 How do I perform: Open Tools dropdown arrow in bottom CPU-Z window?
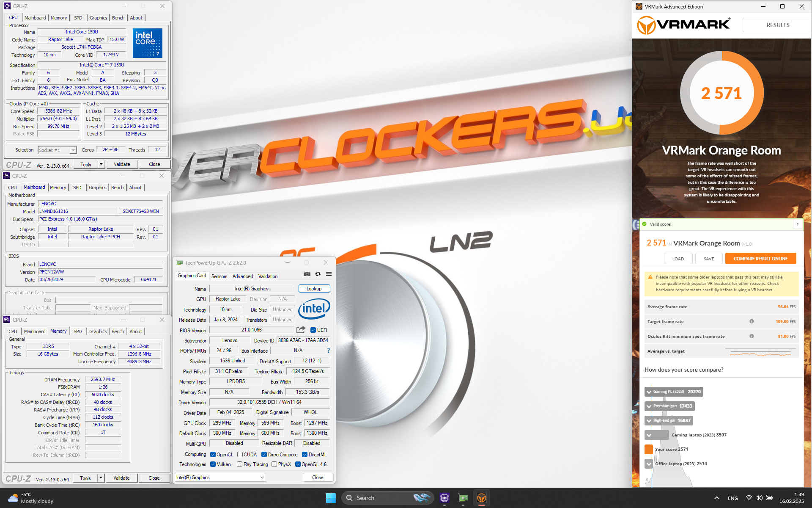(101, 478)
